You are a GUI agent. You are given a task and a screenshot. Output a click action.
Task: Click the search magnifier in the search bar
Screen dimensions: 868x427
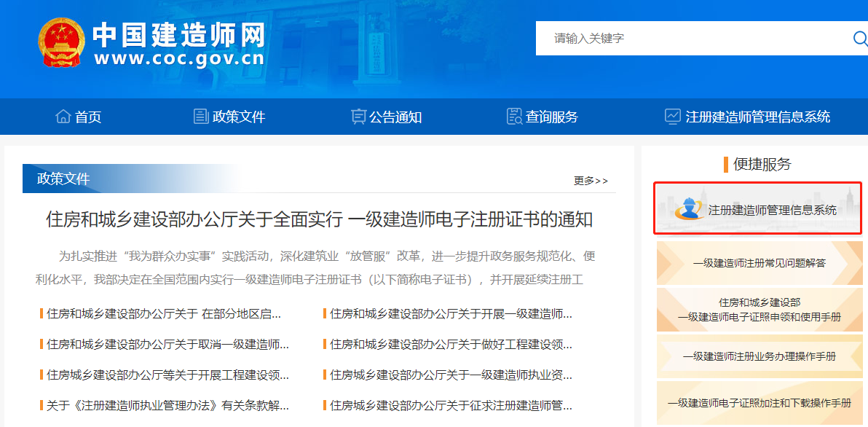coord(860,38)
